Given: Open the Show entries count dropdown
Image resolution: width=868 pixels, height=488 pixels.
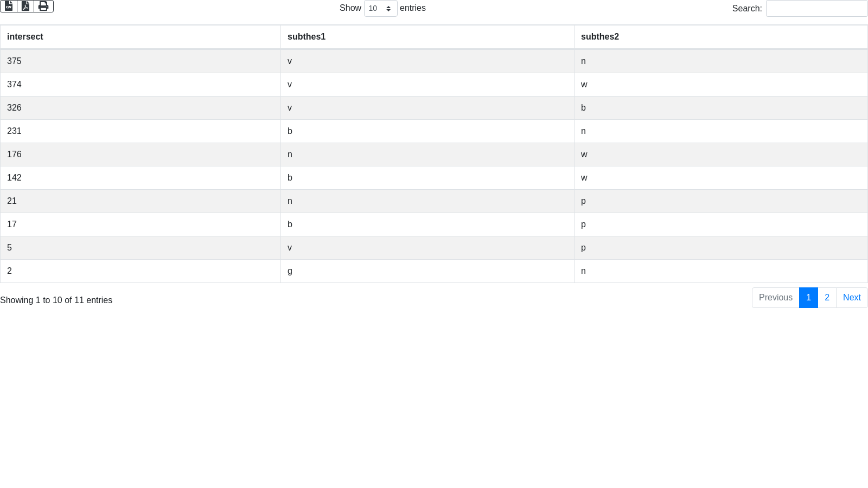Looking at the screenshot, I should pyautogui.click(x=380, y=9).
